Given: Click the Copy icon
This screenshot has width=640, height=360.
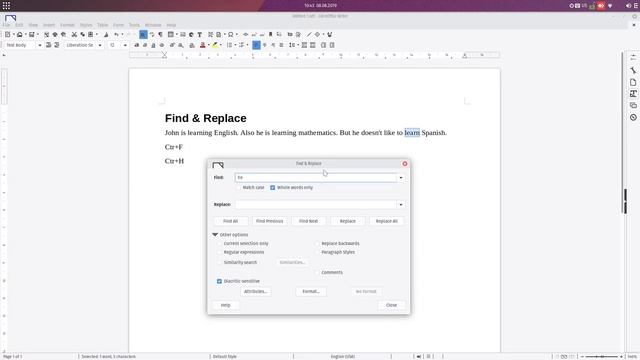Looking at the screenshot, I should 82,35.
